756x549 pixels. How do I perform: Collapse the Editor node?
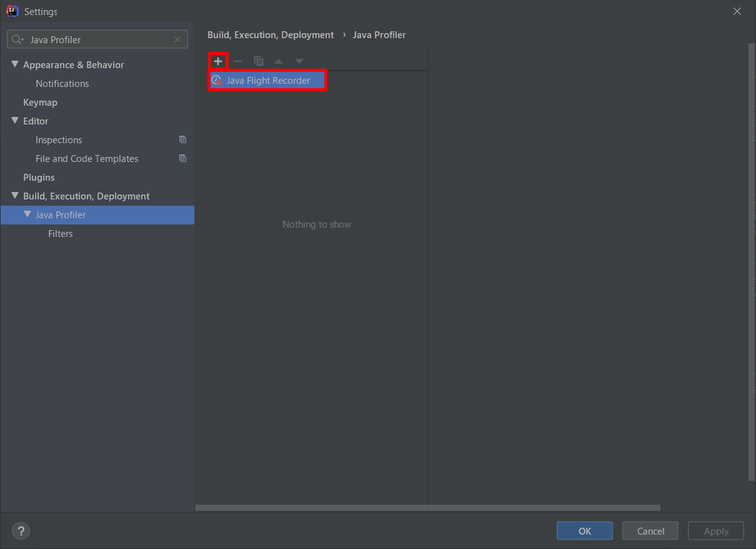pyautogui.click(x=15, y=120)
